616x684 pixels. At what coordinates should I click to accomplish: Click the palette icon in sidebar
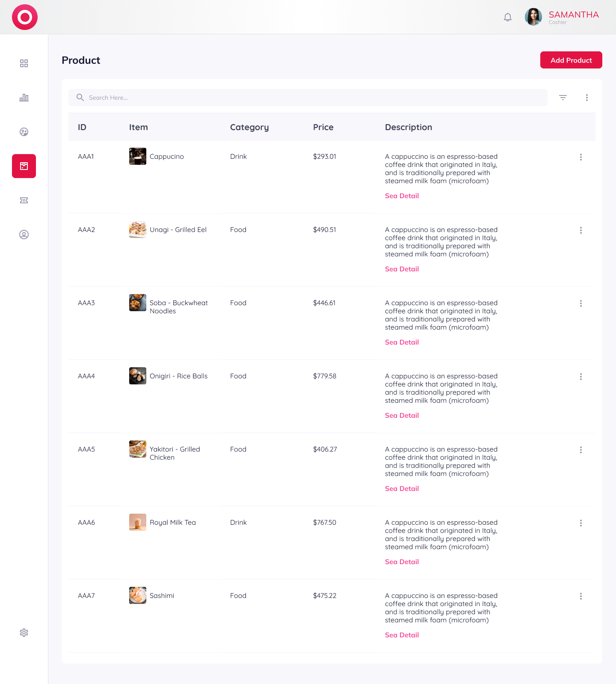(x=24, y=132)
